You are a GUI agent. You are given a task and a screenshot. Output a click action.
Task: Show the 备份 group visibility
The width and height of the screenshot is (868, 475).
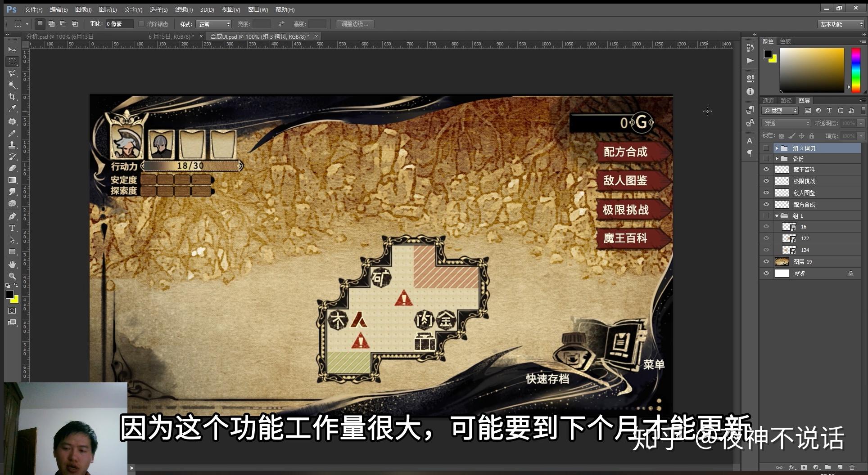click(766, 158)
